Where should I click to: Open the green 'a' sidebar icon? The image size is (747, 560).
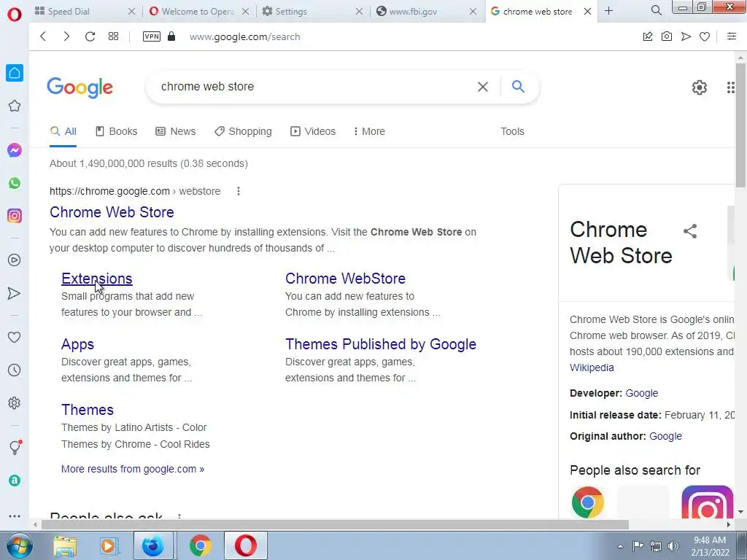pos(15,481)
